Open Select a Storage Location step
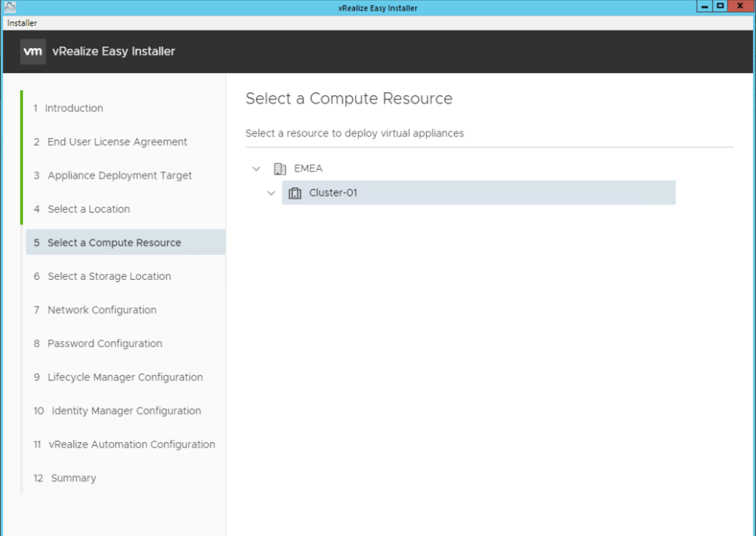This screenshot has width=756, height=536. pyautogui.click(x=109, y=276)
